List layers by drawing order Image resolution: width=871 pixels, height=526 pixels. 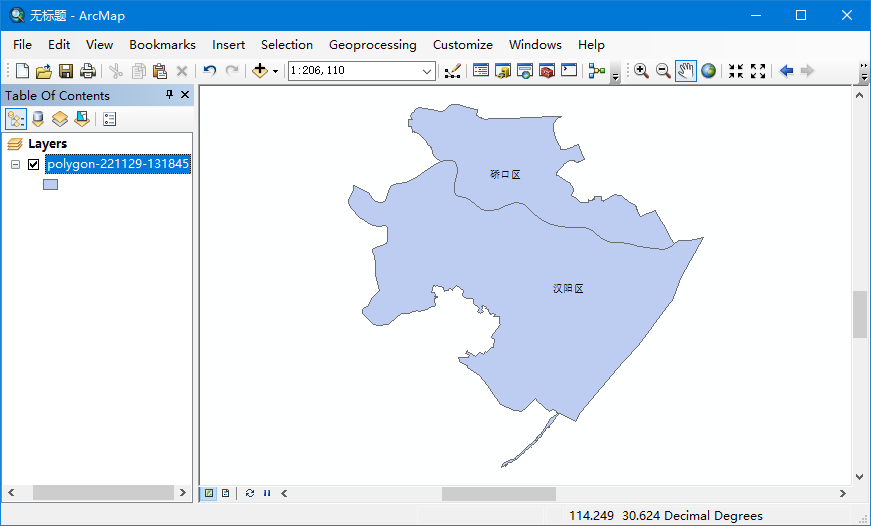(x=16, y=119)
